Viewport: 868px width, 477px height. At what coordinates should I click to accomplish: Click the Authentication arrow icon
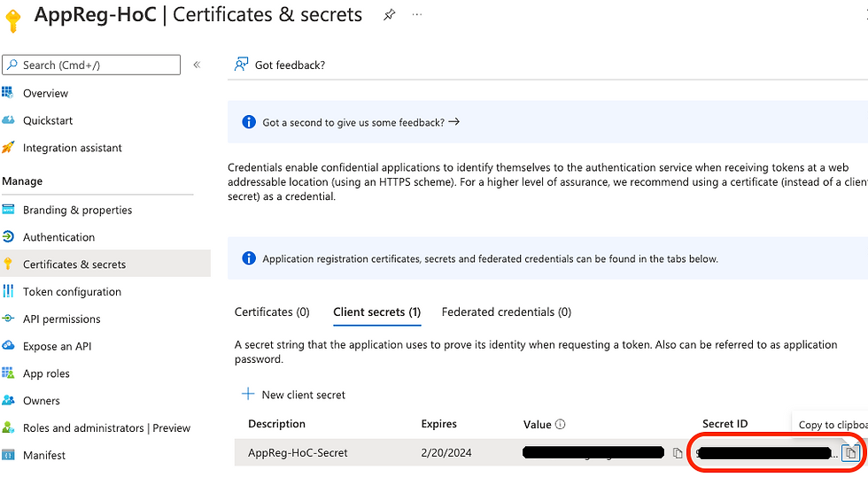8,237
